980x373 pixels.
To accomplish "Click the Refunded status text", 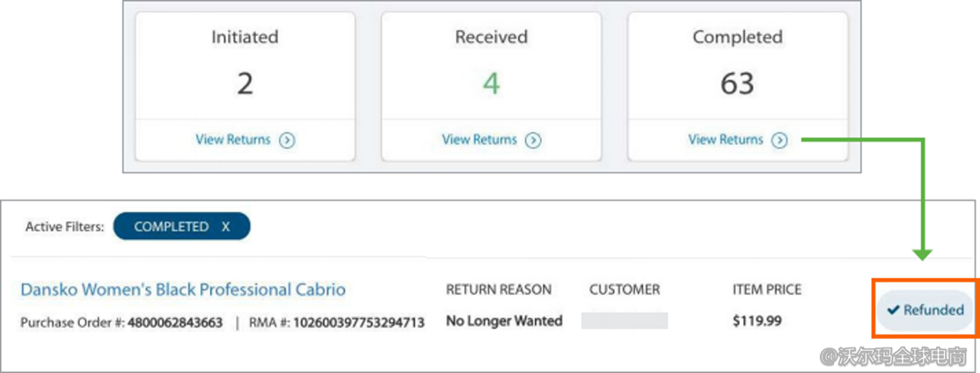I will coord(933,310).
